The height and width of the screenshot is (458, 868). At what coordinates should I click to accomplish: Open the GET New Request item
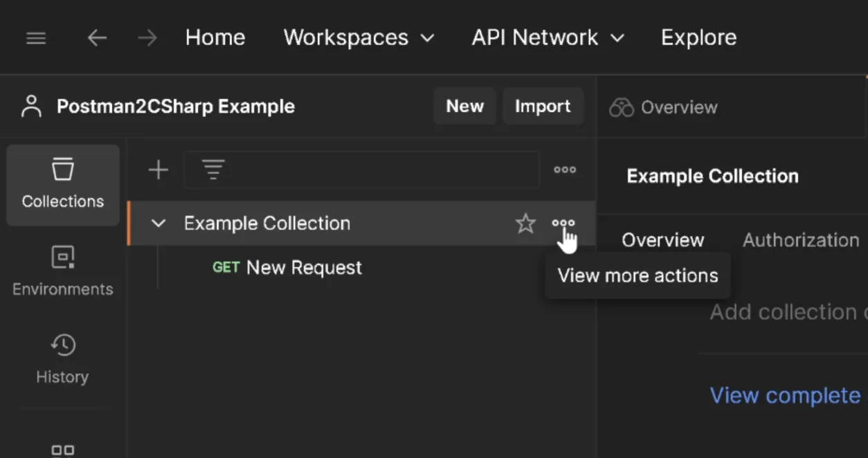click(x=303, y=268)
